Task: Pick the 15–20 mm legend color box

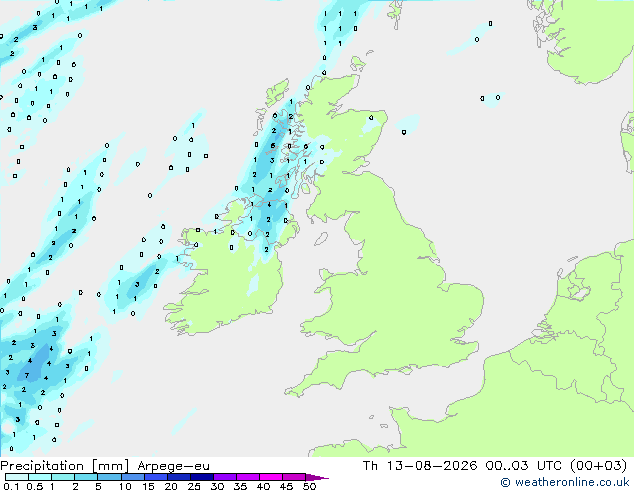Action: pyautogui.click(x=155, y=477)
